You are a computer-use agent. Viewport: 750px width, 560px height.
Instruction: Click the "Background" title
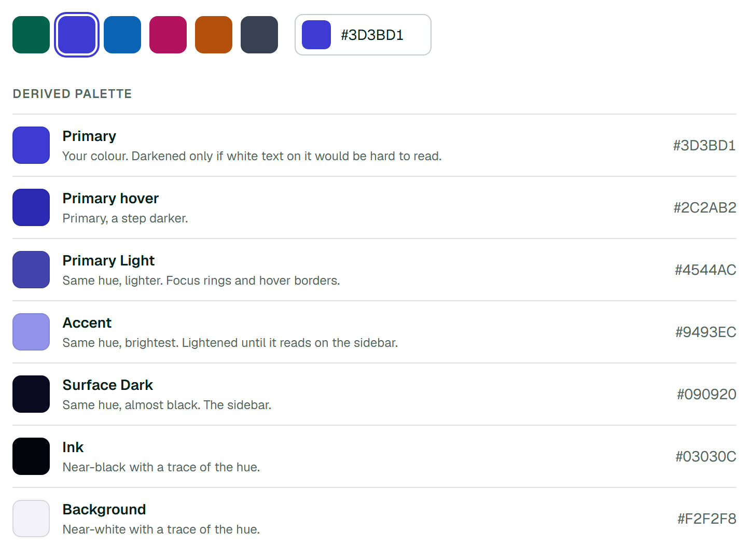coord(104,510)
